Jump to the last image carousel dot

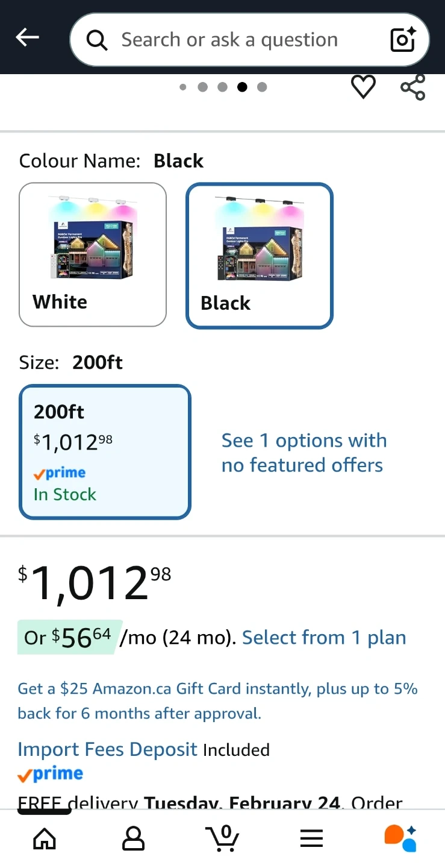coord(262,87)
